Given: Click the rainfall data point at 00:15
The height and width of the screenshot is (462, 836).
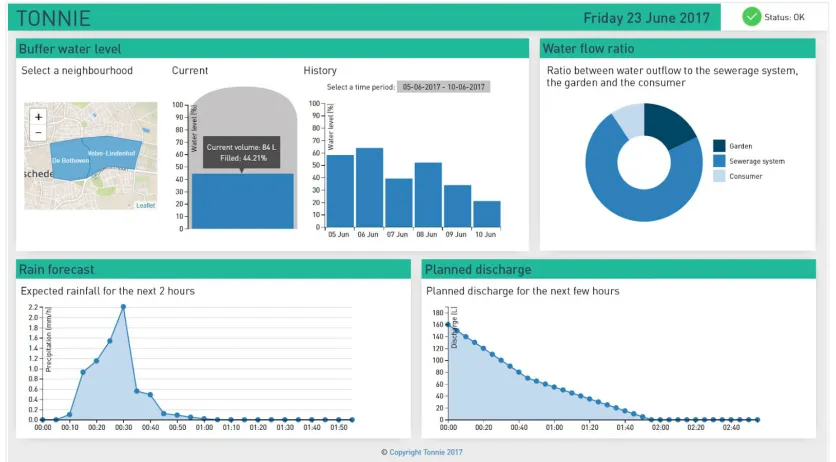Looking at the screenshot, I should pyautogui.click(x=83, y=372).
